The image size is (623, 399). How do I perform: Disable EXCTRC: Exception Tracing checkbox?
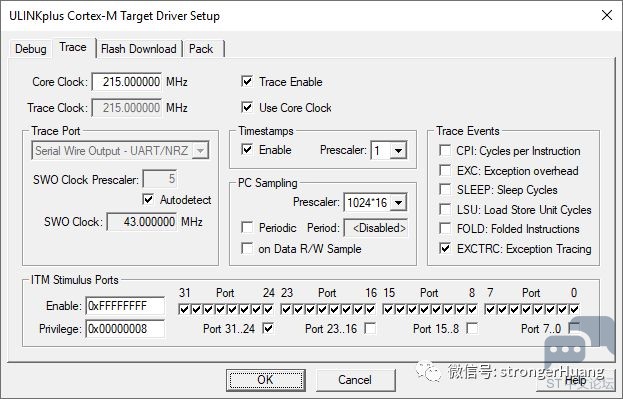pos(445,248)
